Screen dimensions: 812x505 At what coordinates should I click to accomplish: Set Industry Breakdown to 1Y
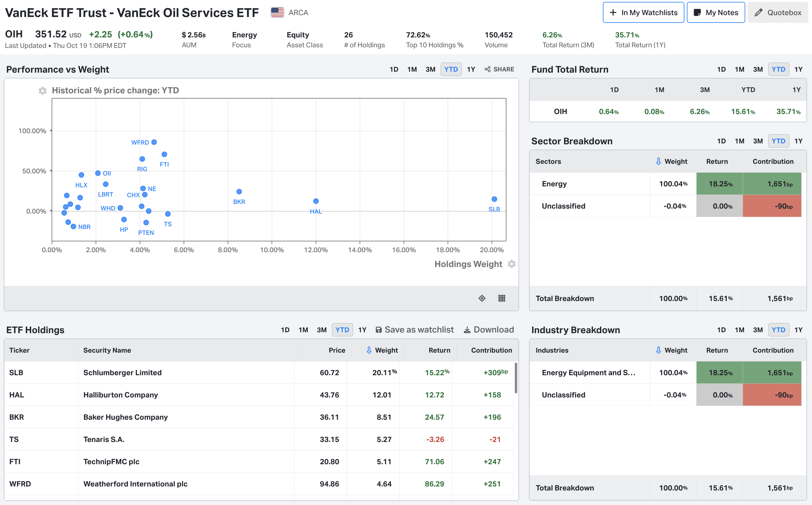click(798, 330)
